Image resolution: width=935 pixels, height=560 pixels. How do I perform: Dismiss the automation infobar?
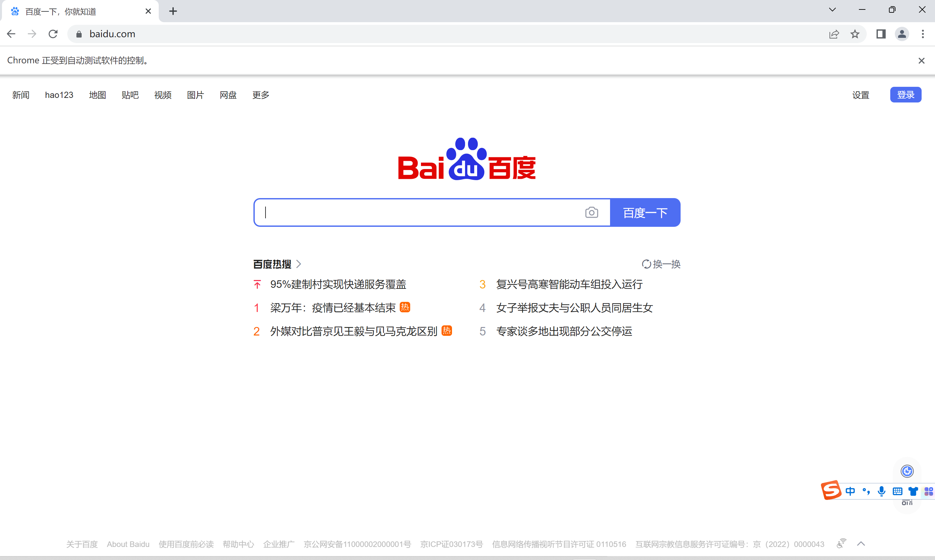(x=921, y=60)
